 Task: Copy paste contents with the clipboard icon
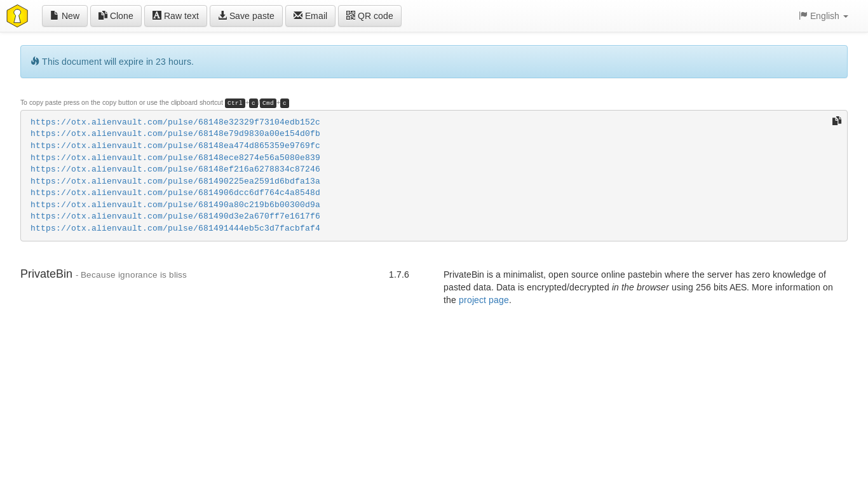pos(837,121)
